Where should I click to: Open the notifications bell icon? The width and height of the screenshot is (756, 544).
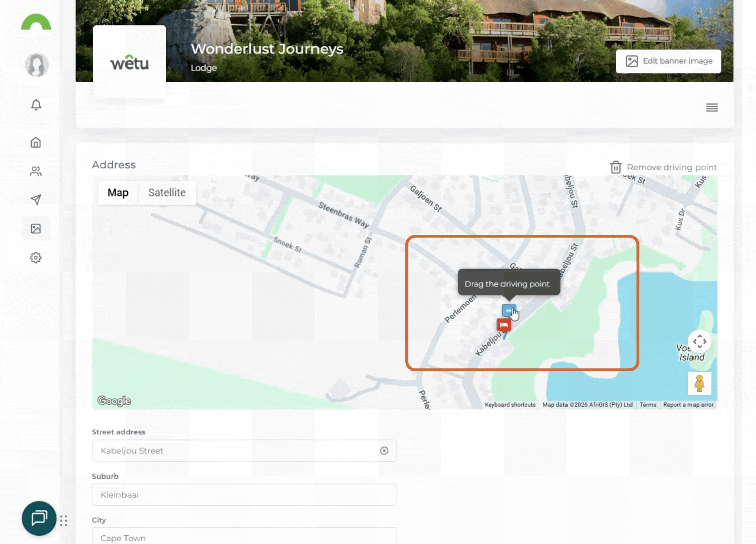coord(36,105)
